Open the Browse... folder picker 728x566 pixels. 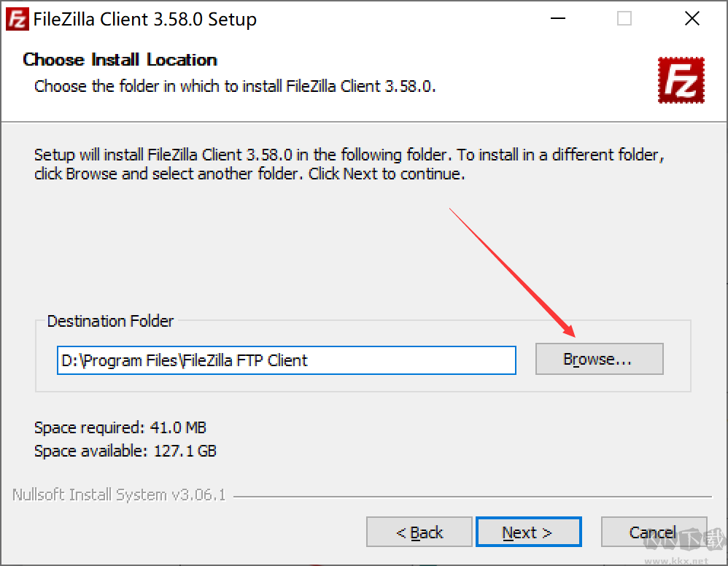tap(600, 359)
